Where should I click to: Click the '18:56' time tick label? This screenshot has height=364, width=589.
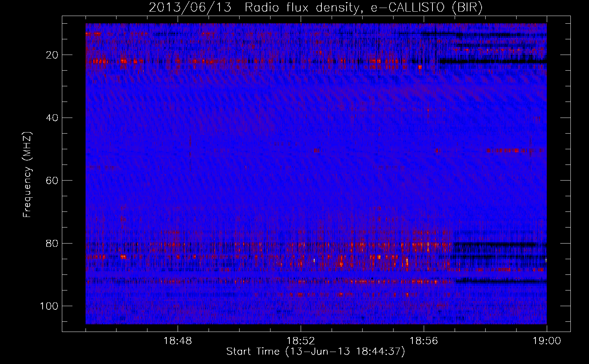click(424, 341)
